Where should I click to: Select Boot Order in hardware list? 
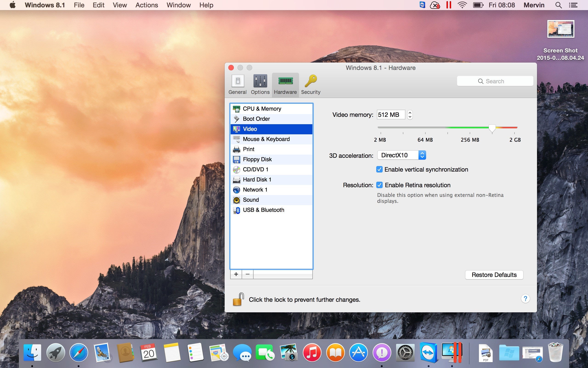271,119
